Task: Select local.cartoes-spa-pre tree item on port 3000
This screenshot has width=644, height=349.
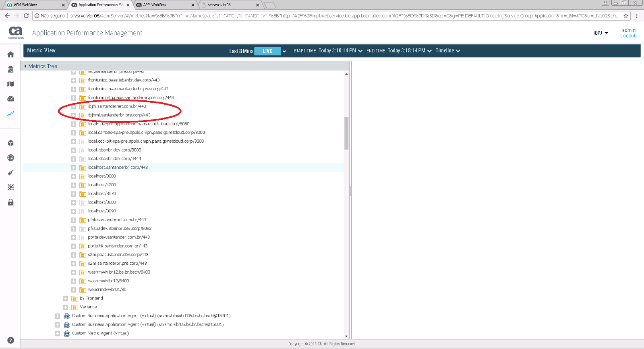Action: click(x=146, y=133)
